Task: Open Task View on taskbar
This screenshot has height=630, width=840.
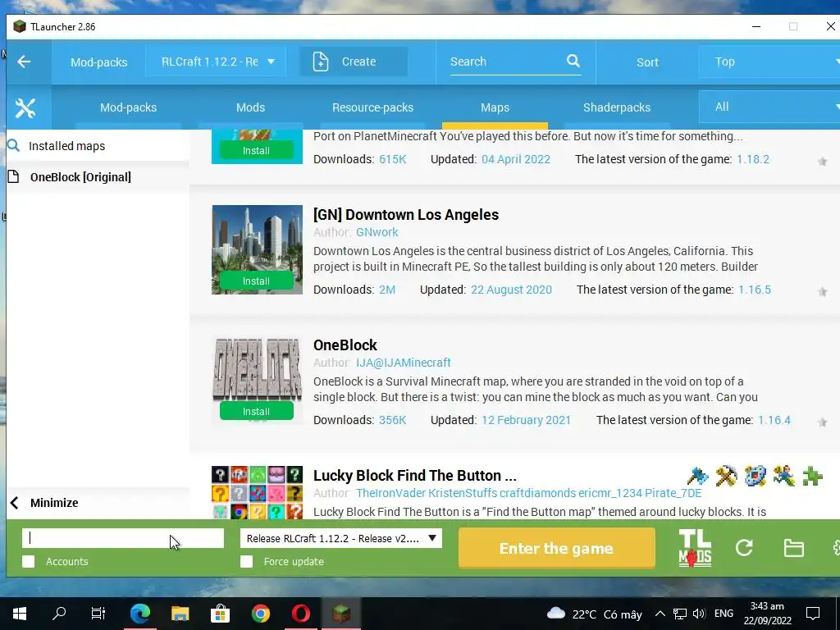Action: [98, 614]
